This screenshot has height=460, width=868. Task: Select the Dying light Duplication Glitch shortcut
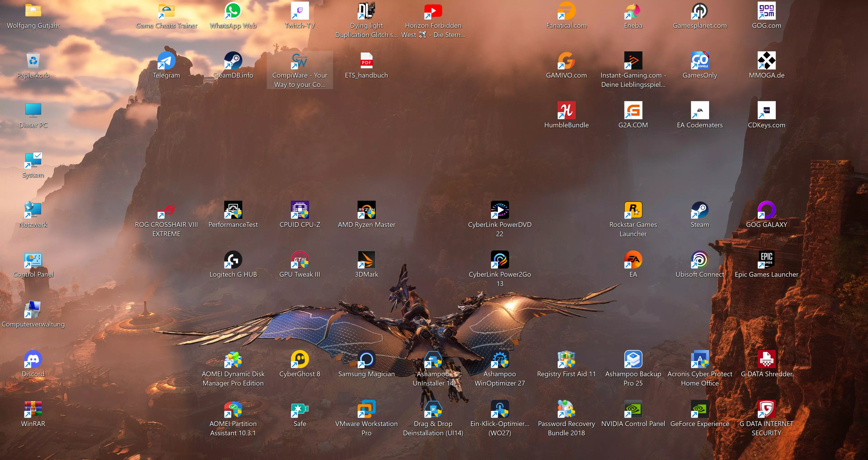(367, 11)
